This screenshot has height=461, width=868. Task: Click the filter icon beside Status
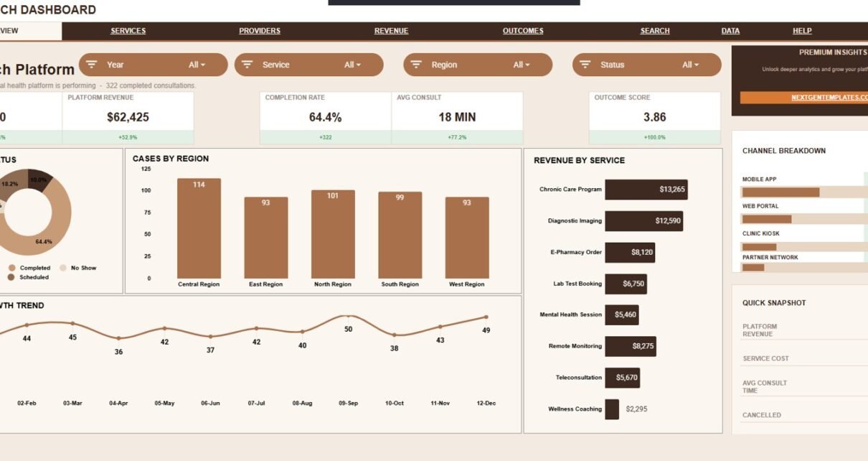[x=585, y=65]
